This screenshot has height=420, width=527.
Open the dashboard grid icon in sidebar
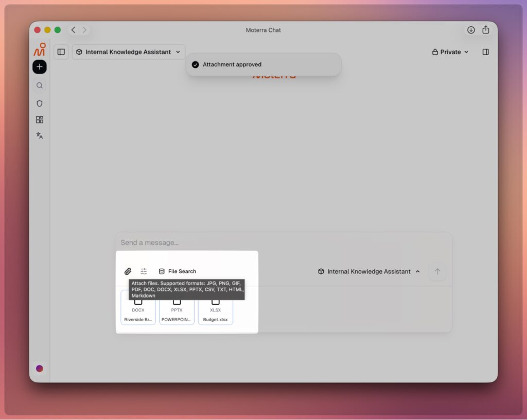(40, 119)
